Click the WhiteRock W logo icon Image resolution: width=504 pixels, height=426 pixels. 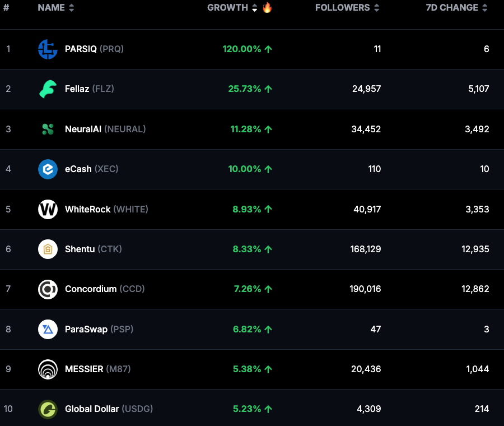(x=48, y=210)
